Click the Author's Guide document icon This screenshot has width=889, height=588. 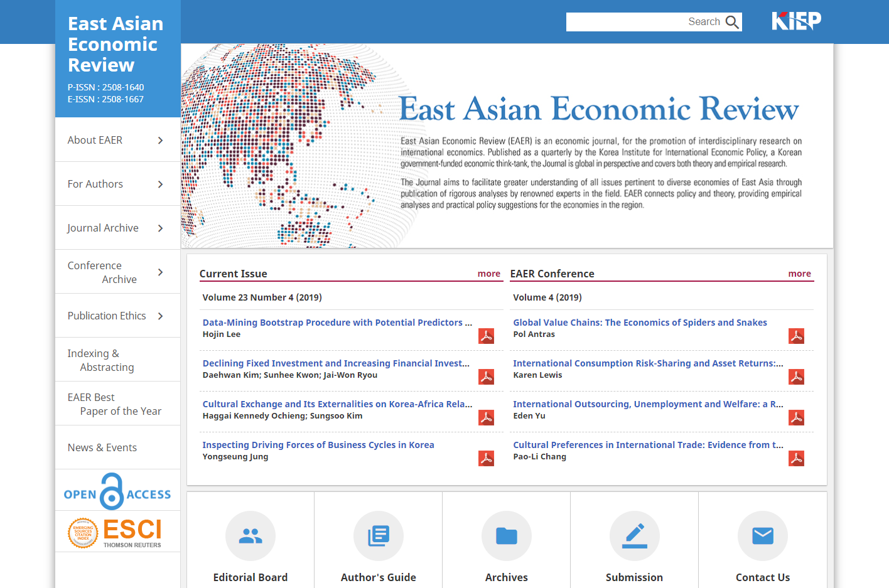tap(379, 536)
